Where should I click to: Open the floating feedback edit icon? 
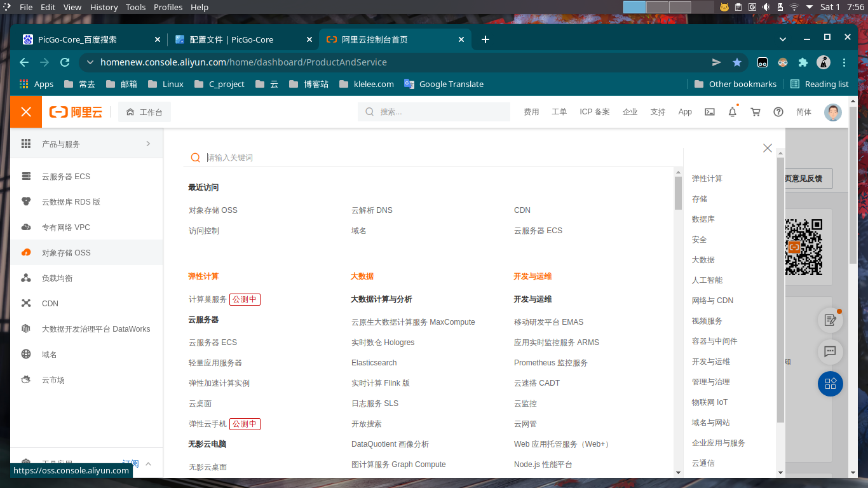pyautogui.click(x=830, y=320)
